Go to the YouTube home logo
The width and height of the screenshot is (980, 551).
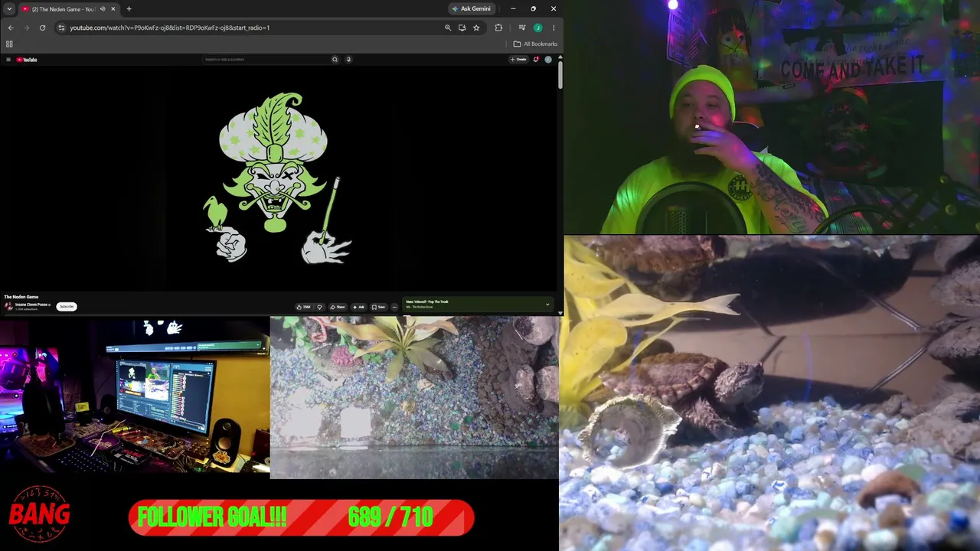point(27,60)
